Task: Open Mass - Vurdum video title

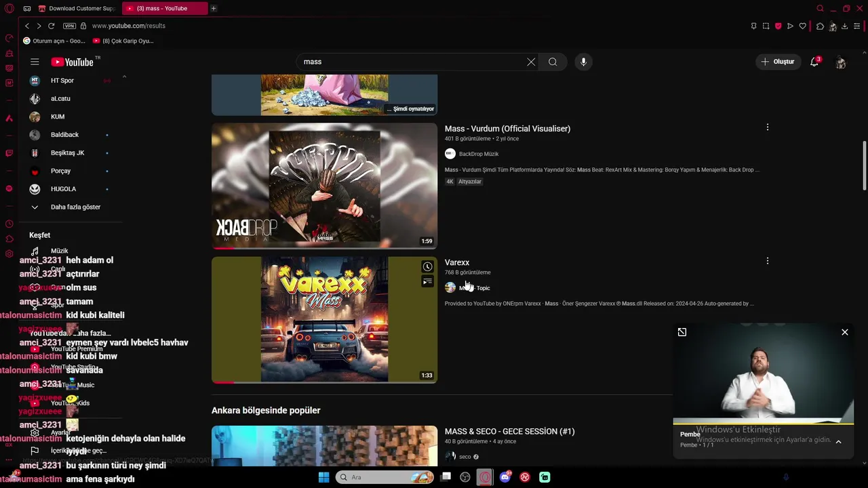Action: click(x=507, y=128)
